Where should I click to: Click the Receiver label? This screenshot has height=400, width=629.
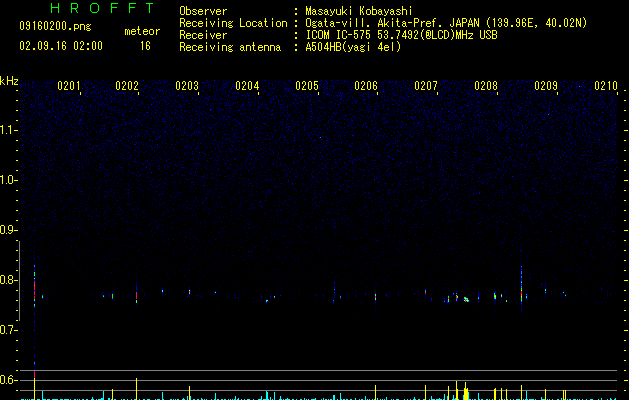tap(203, 35)
